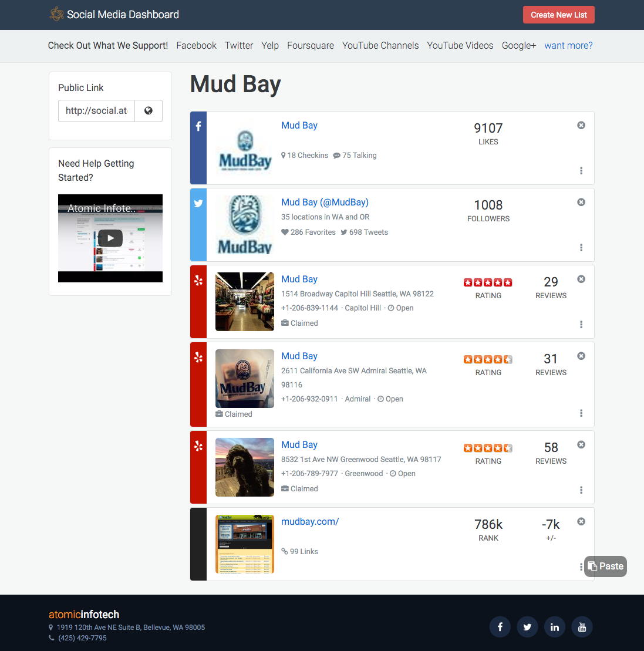Click '18 Checkins' on Facebook card
The image size is (644, 651).
305,156
